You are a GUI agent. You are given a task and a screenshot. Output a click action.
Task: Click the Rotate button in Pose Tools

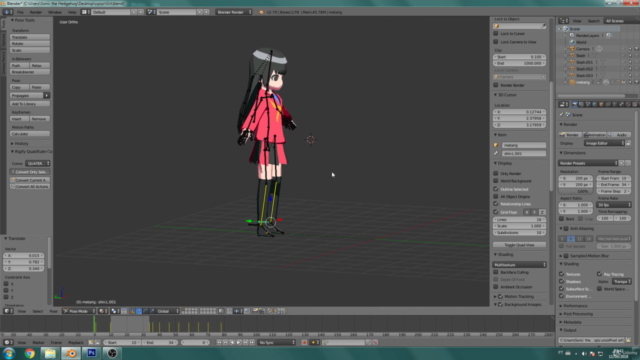[x=30, y=44]
